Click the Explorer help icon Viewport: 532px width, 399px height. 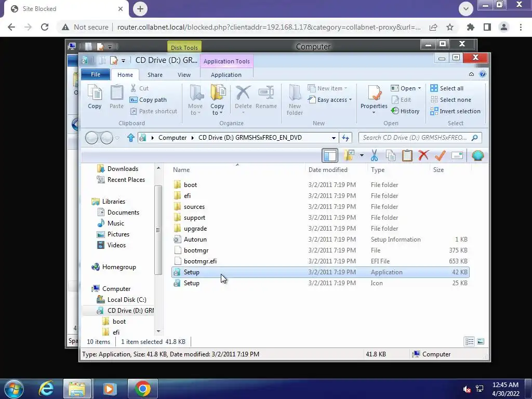(483, 74)
